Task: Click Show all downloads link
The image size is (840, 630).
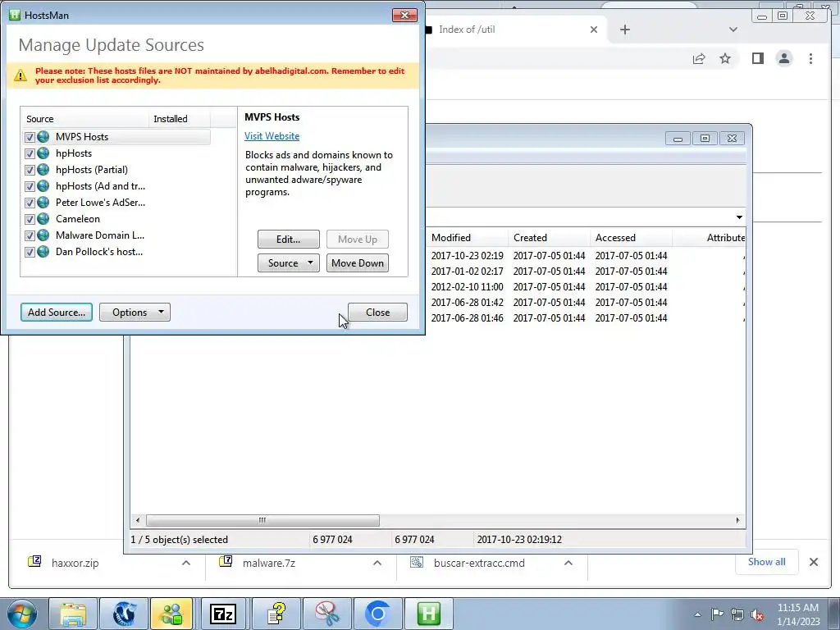Action: pos(767,562)
